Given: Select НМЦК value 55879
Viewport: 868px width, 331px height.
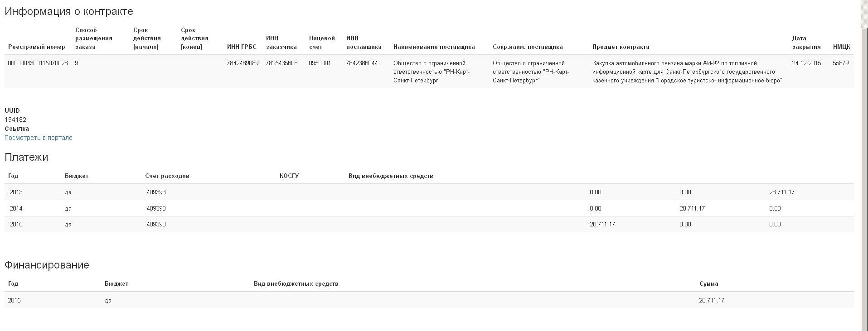Looking at the screenshot, I should click(841, 63).
